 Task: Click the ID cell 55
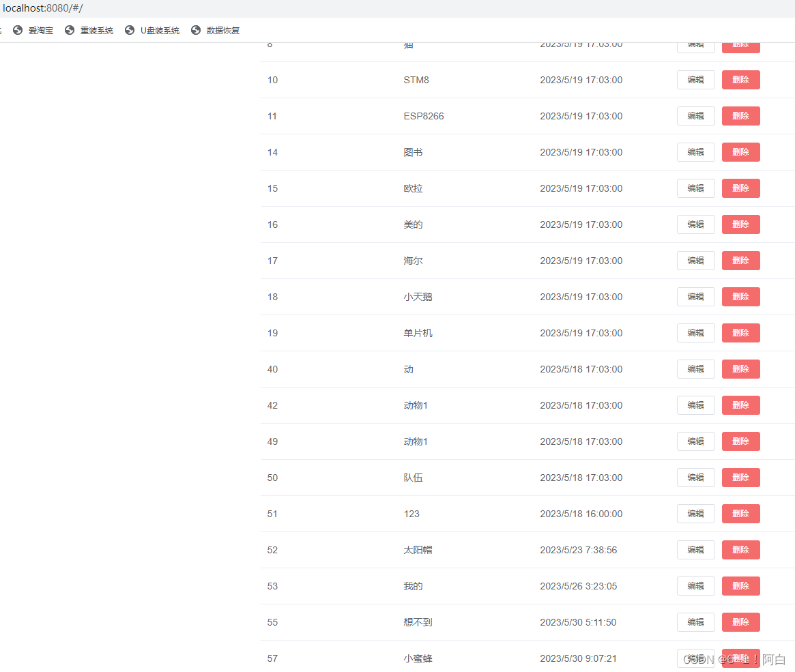(273, 622)
